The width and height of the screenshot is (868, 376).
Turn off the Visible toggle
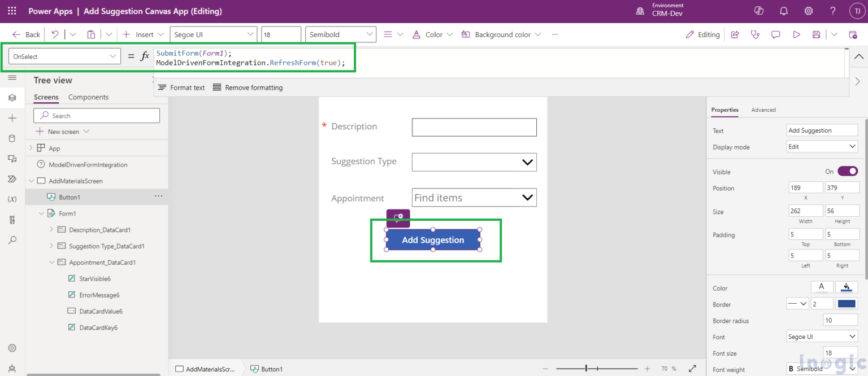(x=847, y=171)
